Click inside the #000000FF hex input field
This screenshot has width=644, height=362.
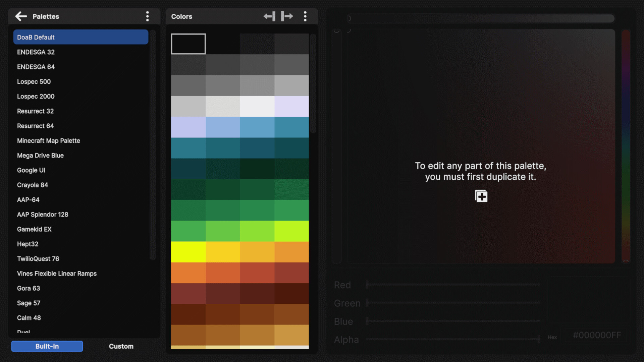coord(597,335)
